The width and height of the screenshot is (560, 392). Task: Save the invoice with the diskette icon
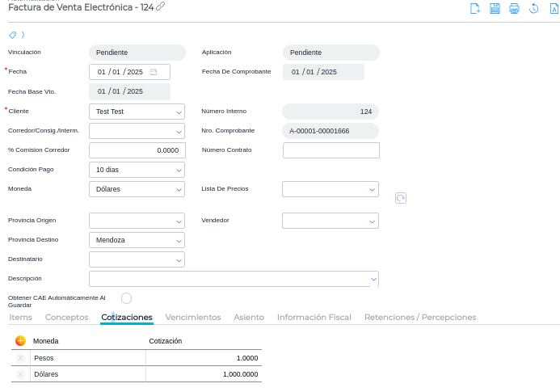495,9
